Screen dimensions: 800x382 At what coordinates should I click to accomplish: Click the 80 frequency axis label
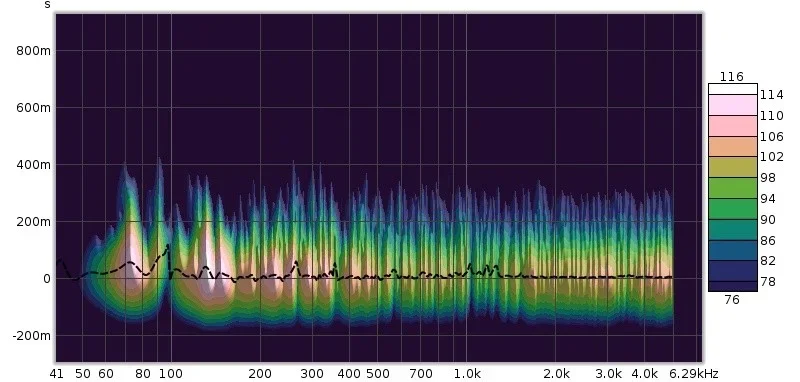(x=143, y=374)
